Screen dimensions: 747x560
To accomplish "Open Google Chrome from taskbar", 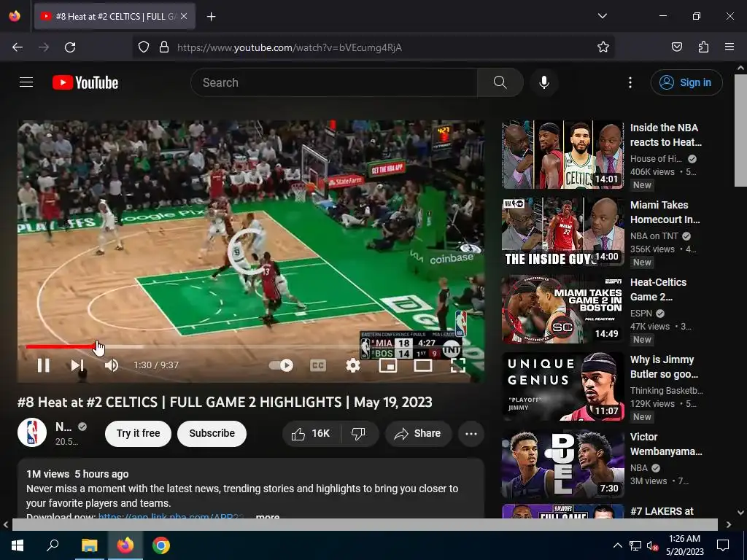I will click(161, 545).
